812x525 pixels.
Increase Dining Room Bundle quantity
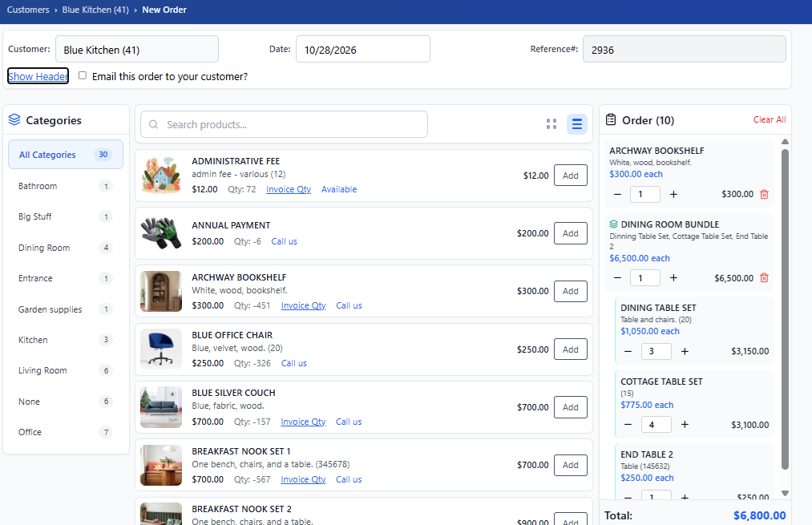(x=674, y=278)
